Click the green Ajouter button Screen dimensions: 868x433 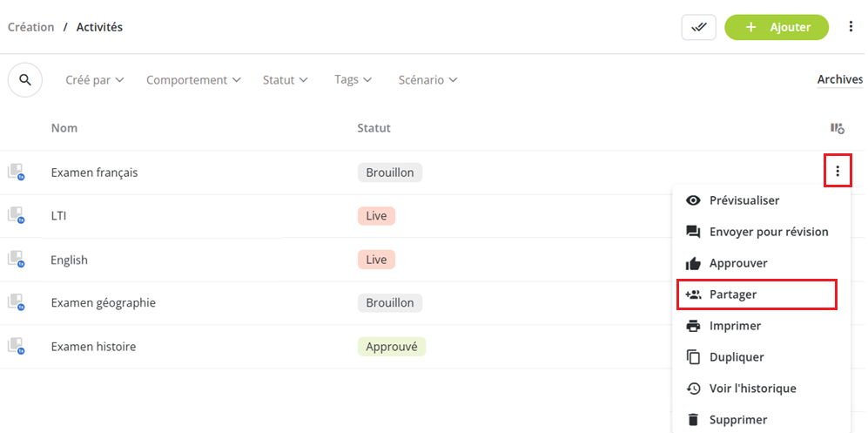click(x=777, y=27)
